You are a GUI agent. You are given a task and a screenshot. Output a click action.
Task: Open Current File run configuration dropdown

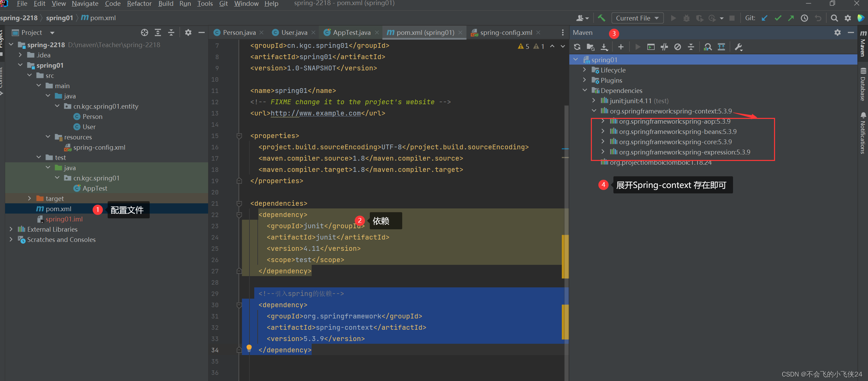click(638, 18)
